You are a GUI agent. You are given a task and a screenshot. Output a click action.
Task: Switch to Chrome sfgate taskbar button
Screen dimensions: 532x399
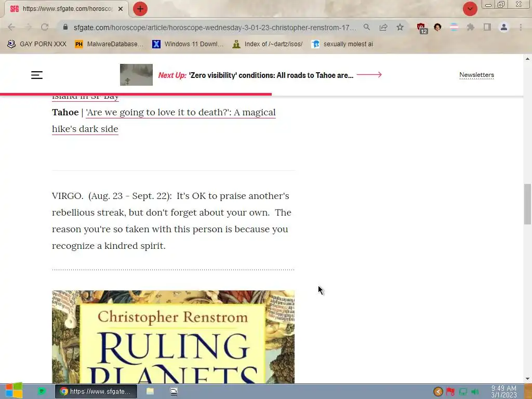click(x=96, y=392)
